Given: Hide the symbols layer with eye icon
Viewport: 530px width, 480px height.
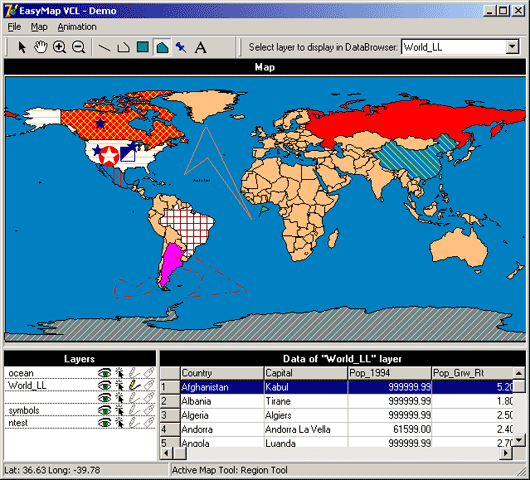Looking at the screenshot, I should click(104, 410).
